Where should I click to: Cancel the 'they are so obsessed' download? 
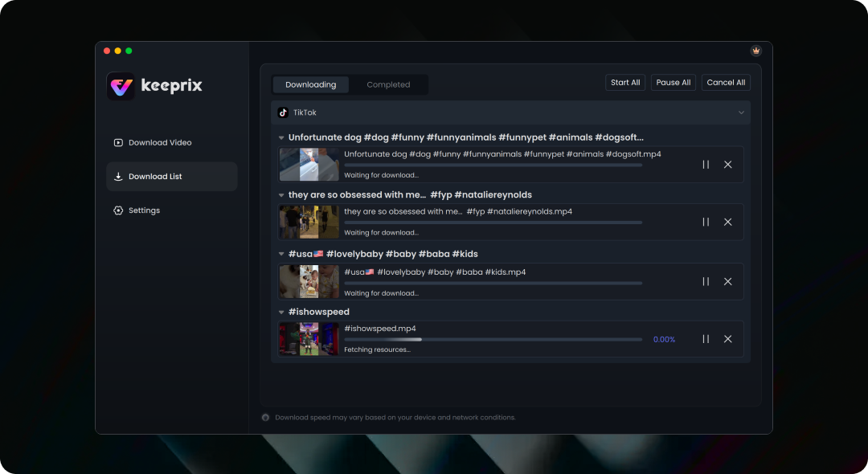coord(728,222)
